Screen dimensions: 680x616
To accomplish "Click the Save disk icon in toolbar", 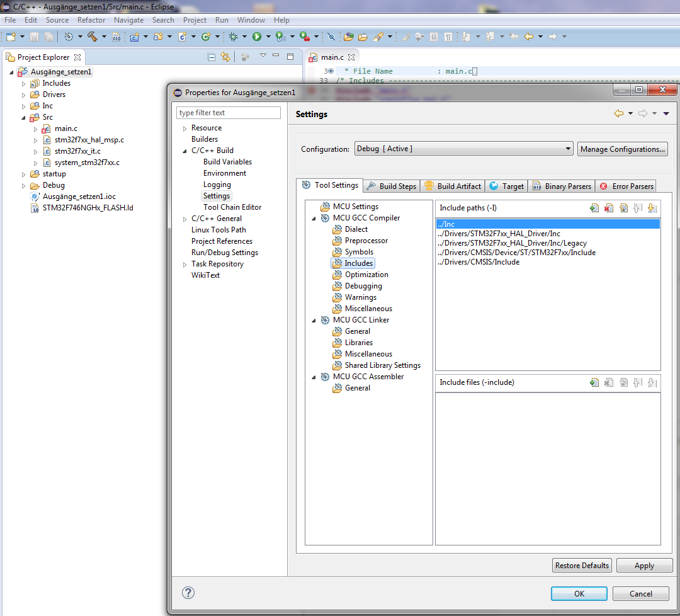I will pos(34,37).
